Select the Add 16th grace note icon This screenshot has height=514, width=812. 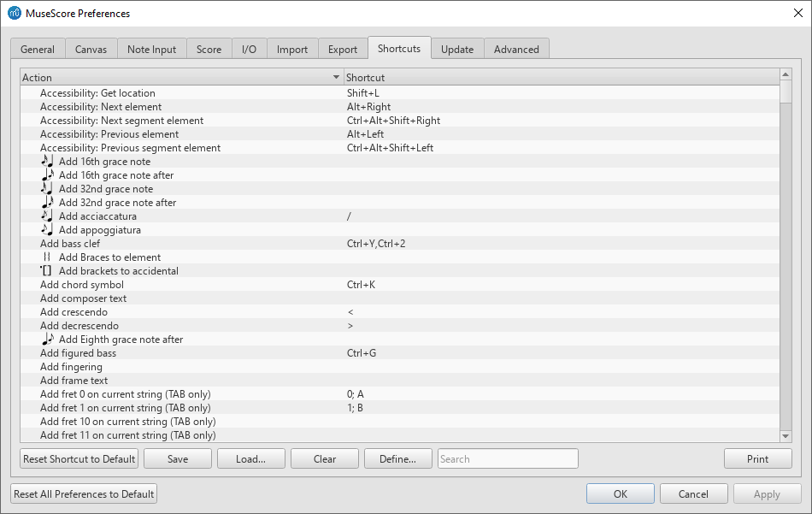tap(49, 161)
